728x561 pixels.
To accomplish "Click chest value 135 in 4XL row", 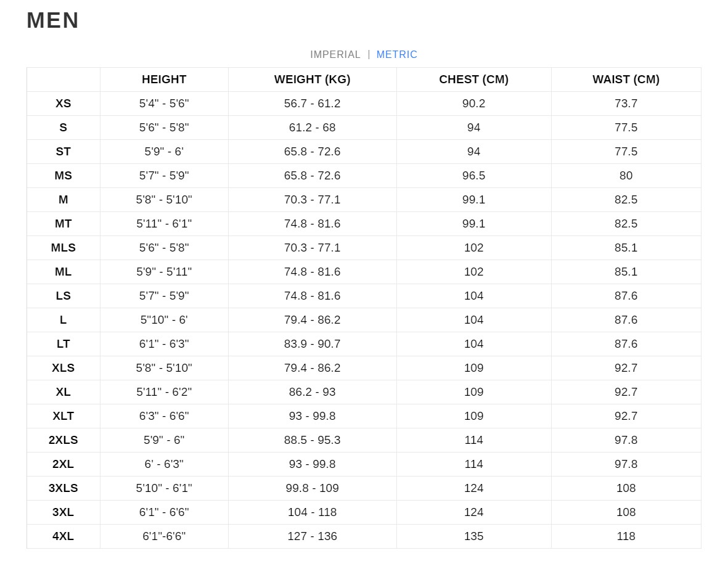I will pos(473,536).
